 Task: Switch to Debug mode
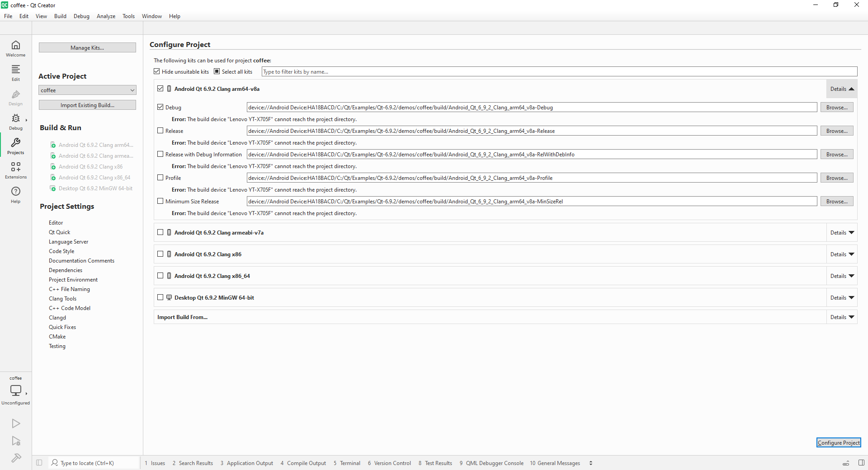tap(16, 122)
